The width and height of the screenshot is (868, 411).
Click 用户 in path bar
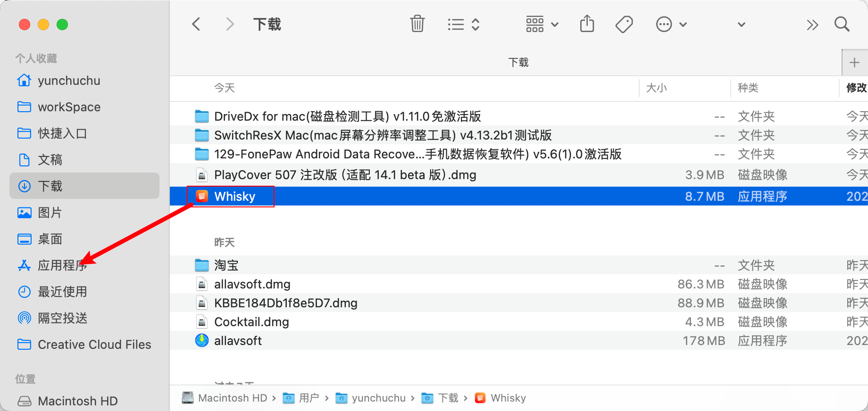[301, 398]
